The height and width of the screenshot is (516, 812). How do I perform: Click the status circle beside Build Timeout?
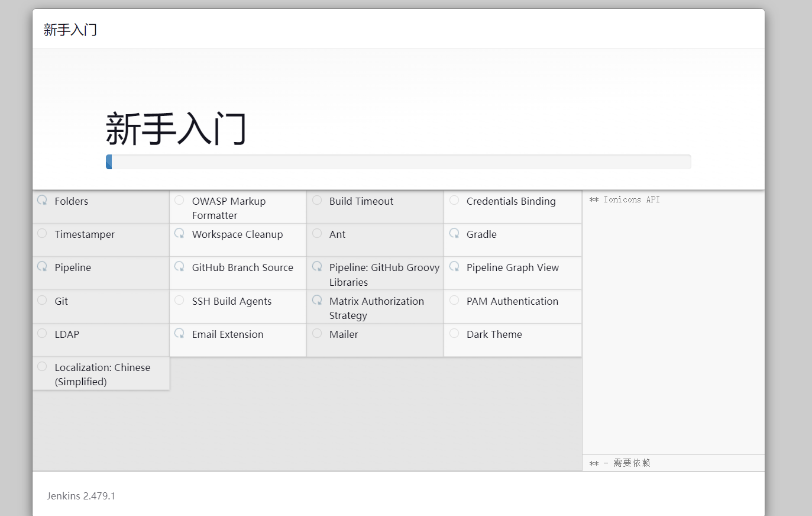317,200
